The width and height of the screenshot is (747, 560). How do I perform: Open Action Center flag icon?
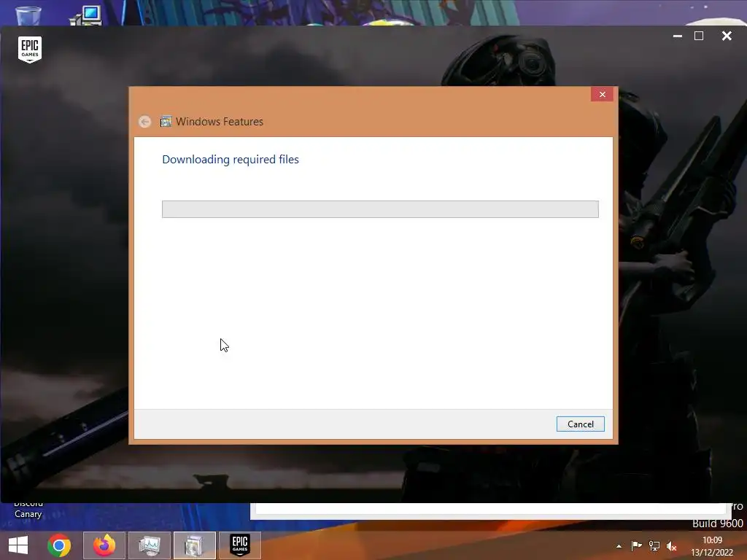(636, 546)
